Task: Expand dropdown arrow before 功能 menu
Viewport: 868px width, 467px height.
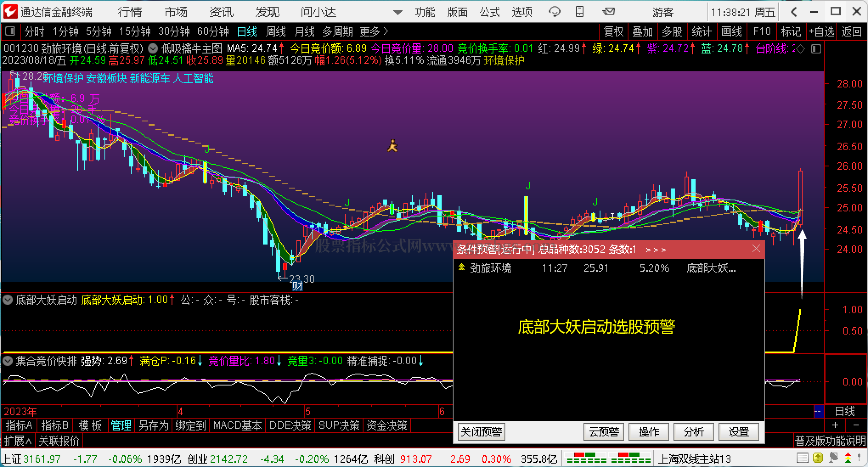Action: [397, 12]
